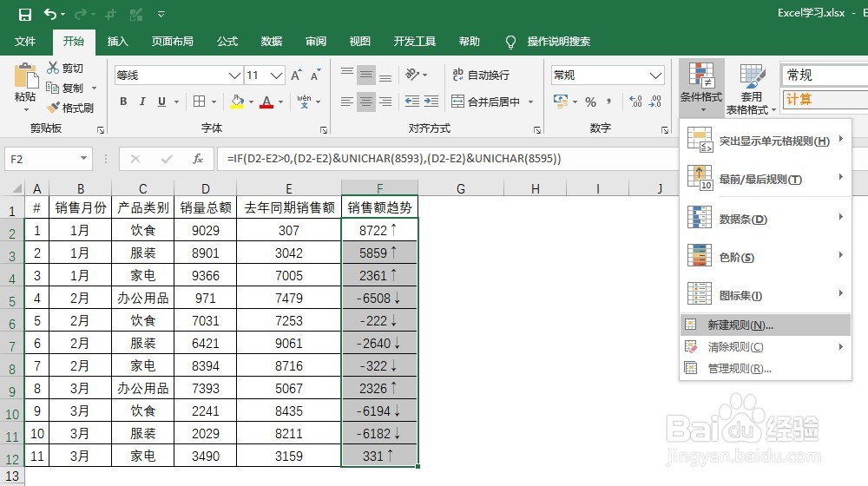Toggle 自动换行 wrap text

pyautogui.click(x=481, y=75)
